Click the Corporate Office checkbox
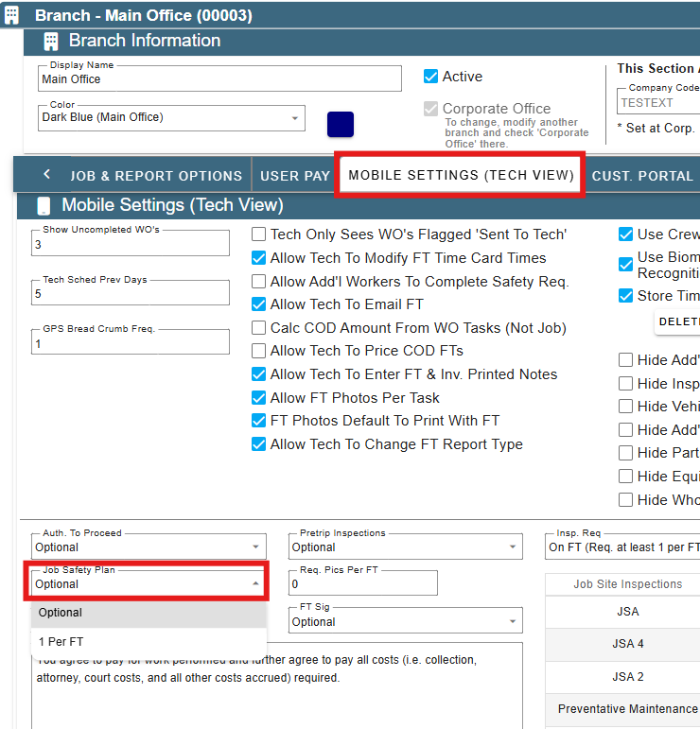Image resolution: width=700 pixels, height=729 pixels. tap(430, 109)
